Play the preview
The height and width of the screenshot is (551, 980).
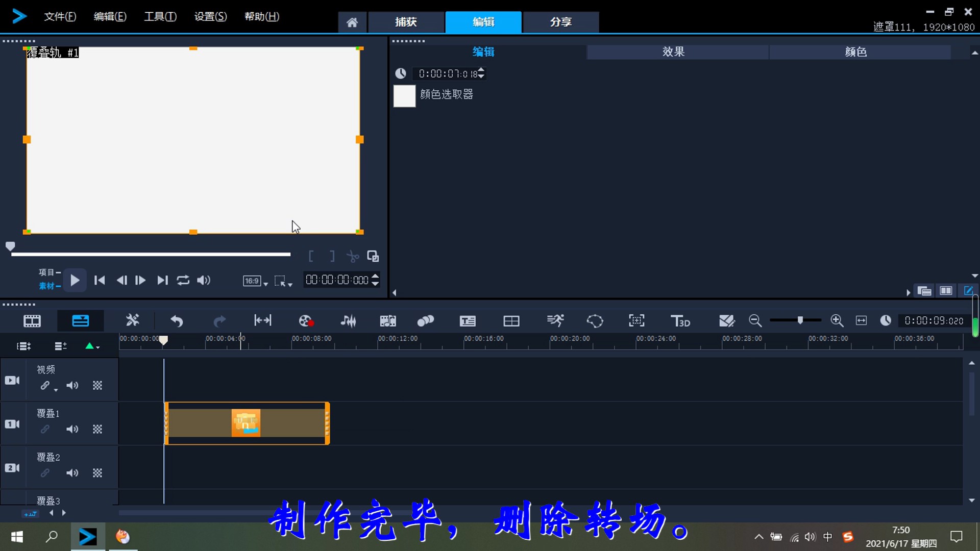click(x=75, y=280)
